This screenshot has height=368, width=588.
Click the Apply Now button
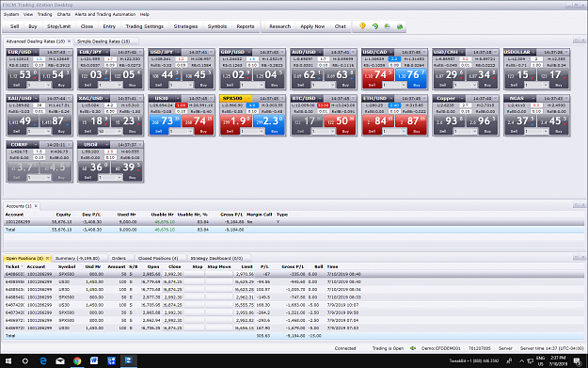(312, 26)
